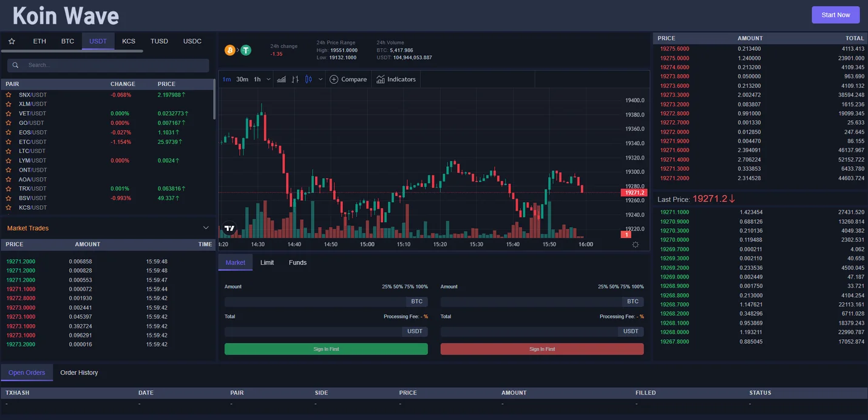Image resolution: width=868 pixels, height=420 pixels.
Task: Select the EOS/USDT pair row
Action: click(107, 132)
